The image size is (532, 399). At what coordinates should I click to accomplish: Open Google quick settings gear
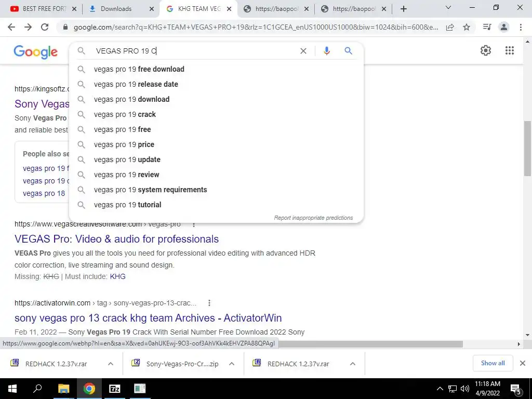tap(486, 50)
